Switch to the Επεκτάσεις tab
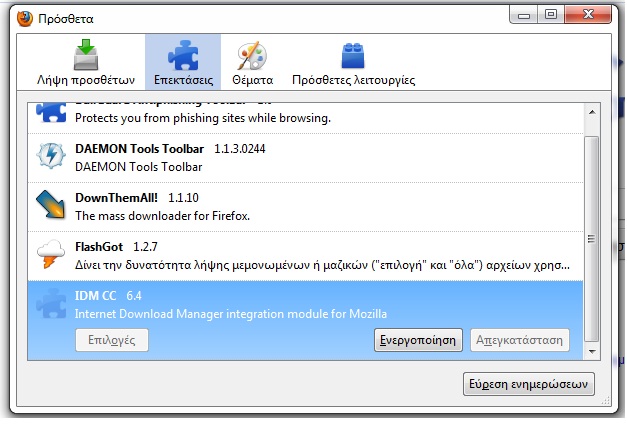The image size is (627, 425). click(x=183, y=62)
